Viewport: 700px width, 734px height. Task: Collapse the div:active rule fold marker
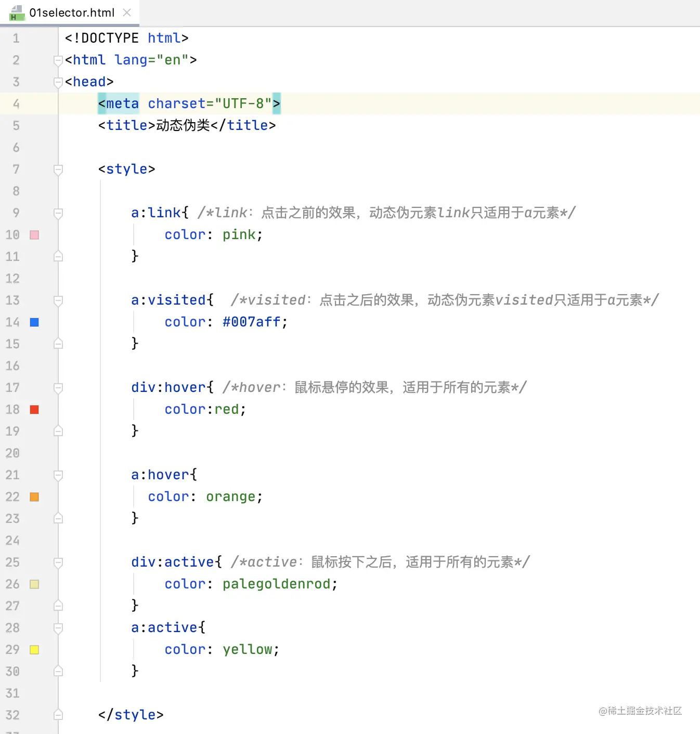[58, 562]
